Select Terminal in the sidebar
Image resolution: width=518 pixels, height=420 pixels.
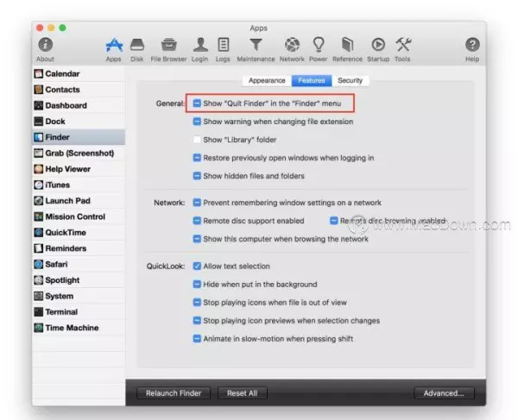[x=79, y=312]
